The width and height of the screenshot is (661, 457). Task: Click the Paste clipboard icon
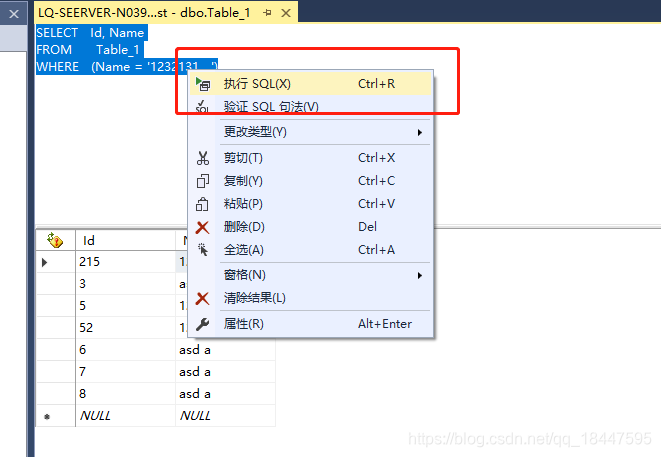point(202,204)
